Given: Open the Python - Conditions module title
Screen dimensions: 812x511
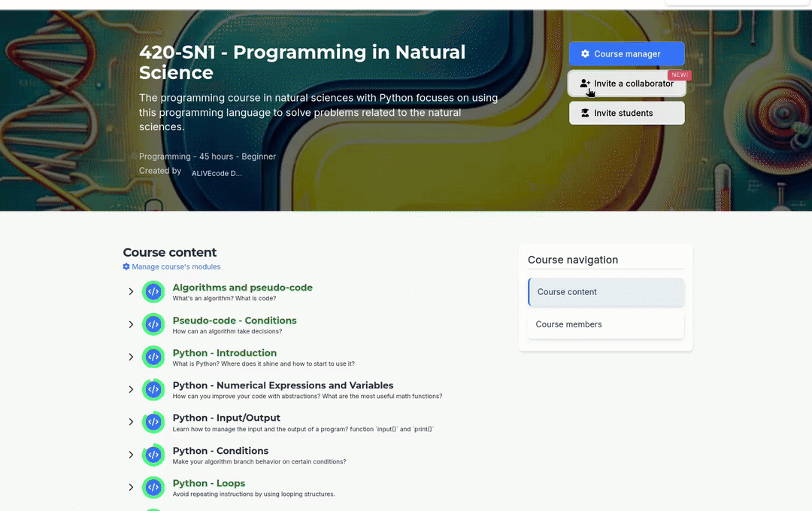Looking at the screenshot, I should tap(220, 451).
